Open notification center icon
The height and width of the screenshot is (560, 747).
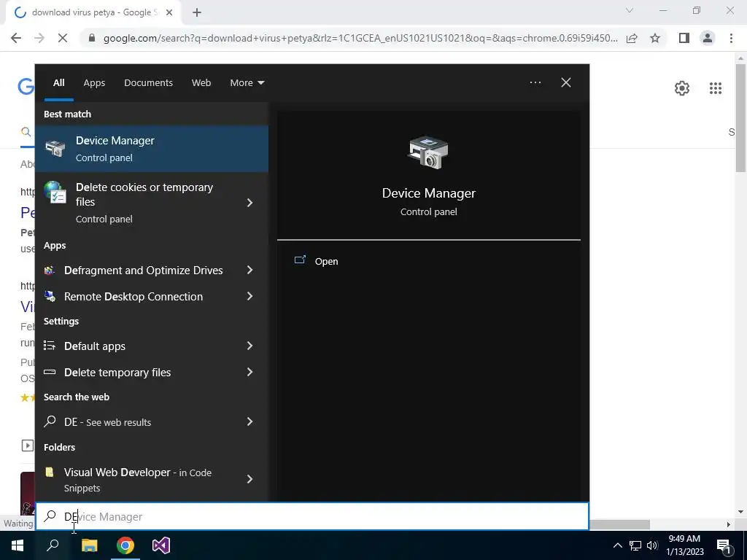coord(724,545)
